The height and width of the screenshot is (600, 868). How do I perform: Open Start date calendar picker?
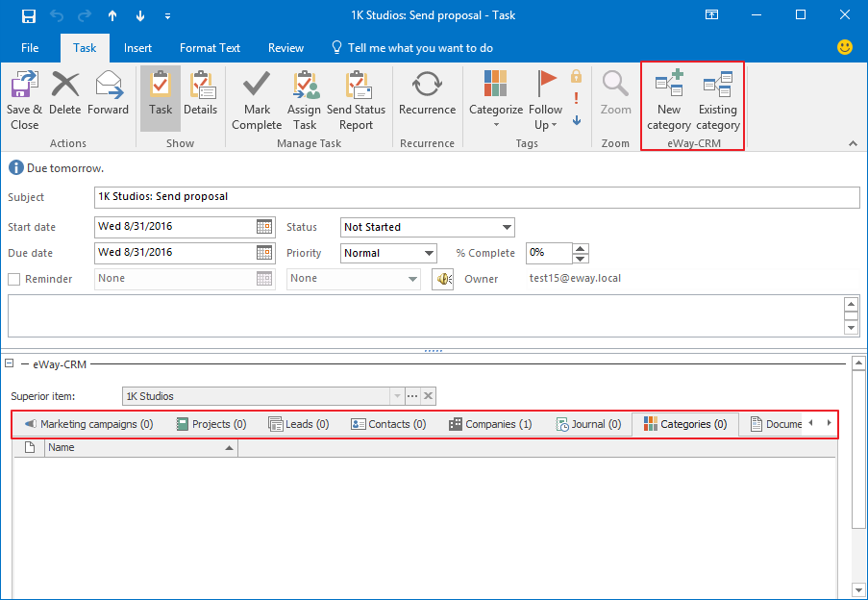tap(264, 226)
